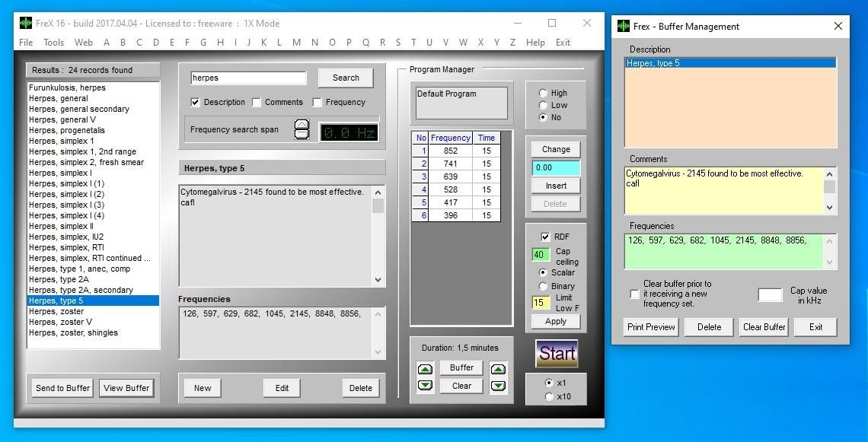Tick 'Clear buffer prior to receiving' checkbox
The image size is (868, 442).
pos(634,294)
